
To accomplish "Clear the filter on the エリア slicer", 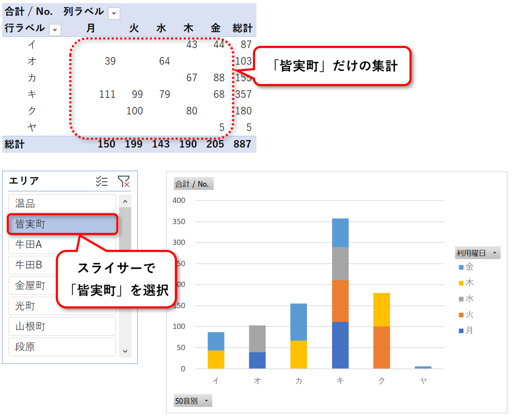I will 124,181.
